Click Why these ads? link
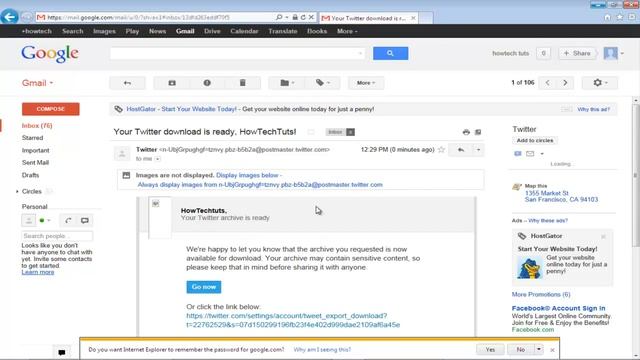 click(x=548, y=220)
